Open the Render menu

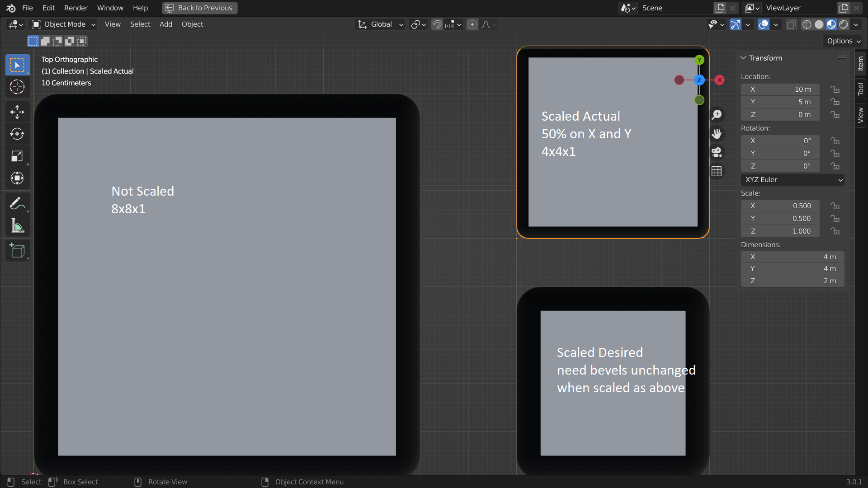pyautogui.click(x=76, y=8)
